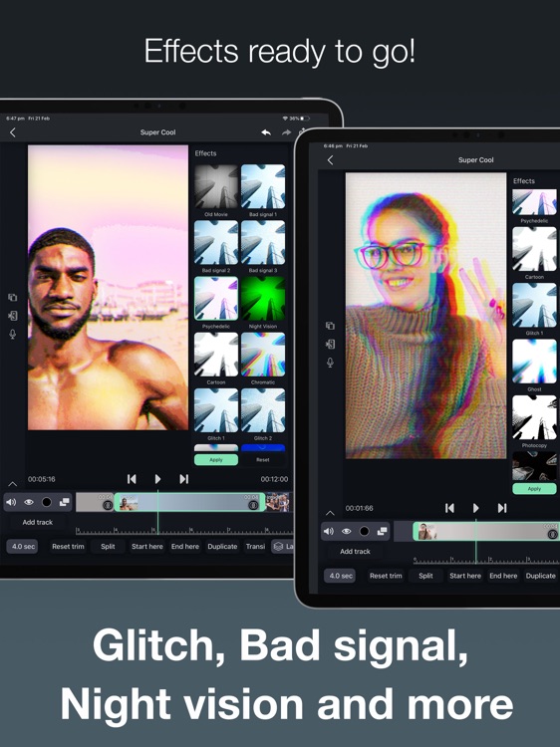Select Glitch 2 effect thumbnail
The image size is (560, 747).
(x=263, y=410)
